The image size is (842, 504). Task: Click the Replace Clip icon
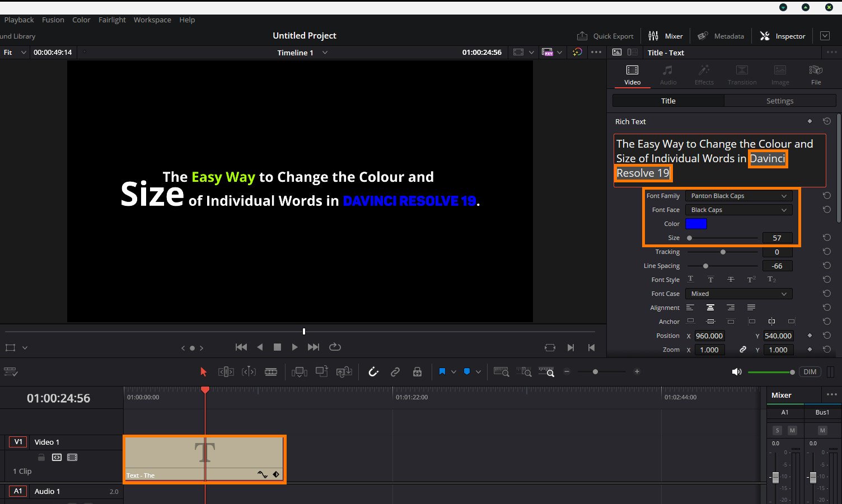click(x=344, y=372)
